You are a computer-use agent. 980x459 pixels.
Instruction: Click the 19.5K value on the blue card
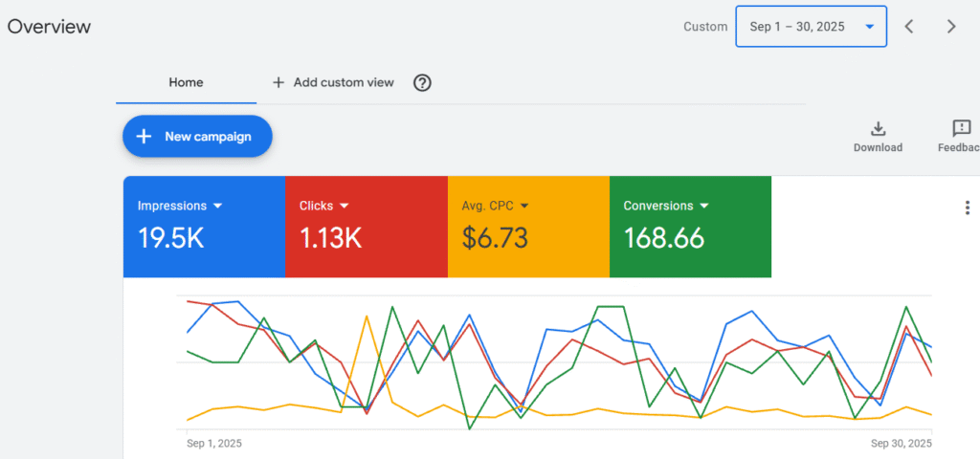pyautogui.click(x=170, y=237)
